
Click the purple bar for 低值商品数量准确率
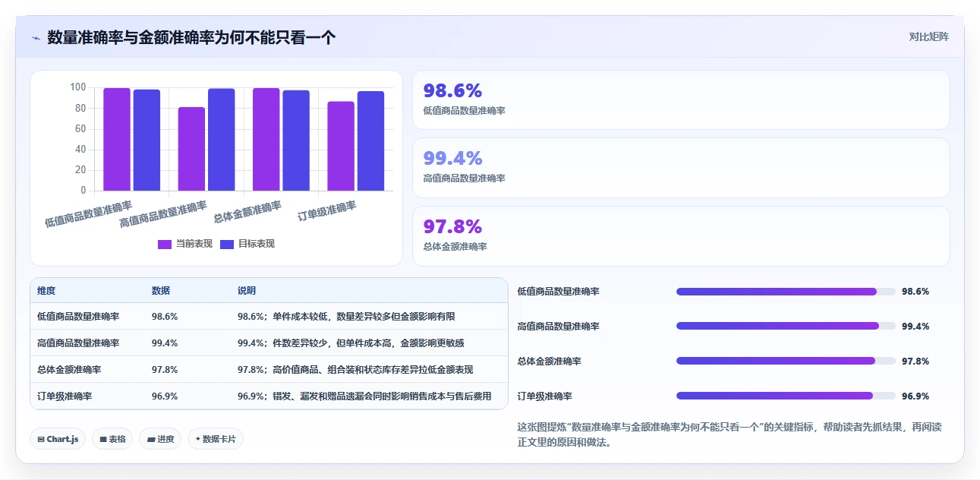[117, 139]
